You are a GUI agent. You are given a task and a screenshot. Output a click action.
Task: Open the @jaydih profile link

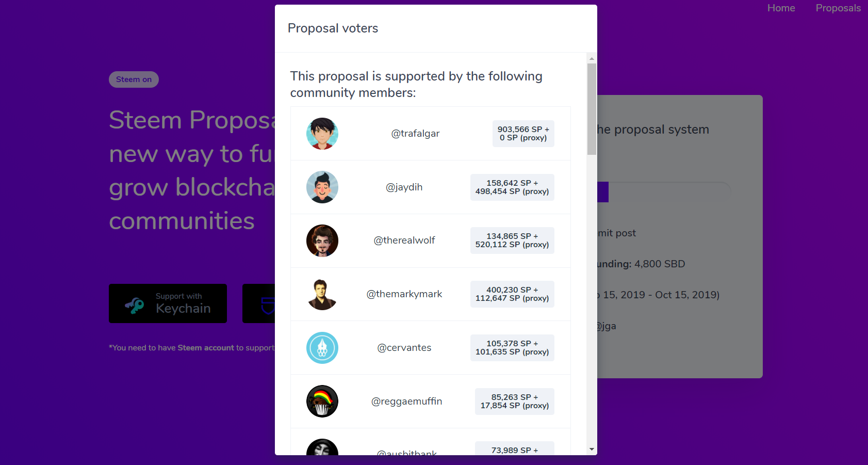(x=404, y=187)
